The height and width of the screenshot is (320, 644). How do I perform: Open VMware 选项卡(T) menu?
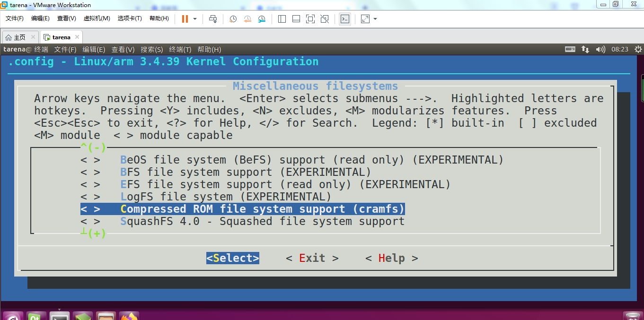pos(130,18)
